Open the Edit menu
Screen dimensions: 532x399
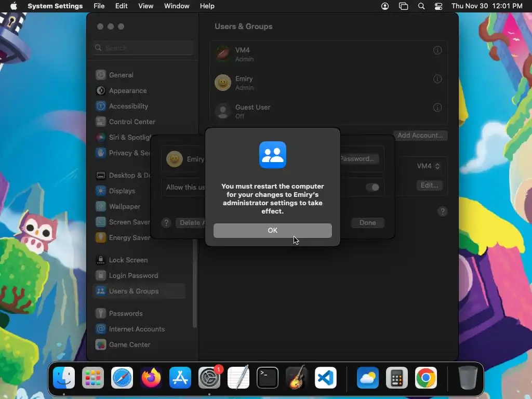[x=121, y=6]
